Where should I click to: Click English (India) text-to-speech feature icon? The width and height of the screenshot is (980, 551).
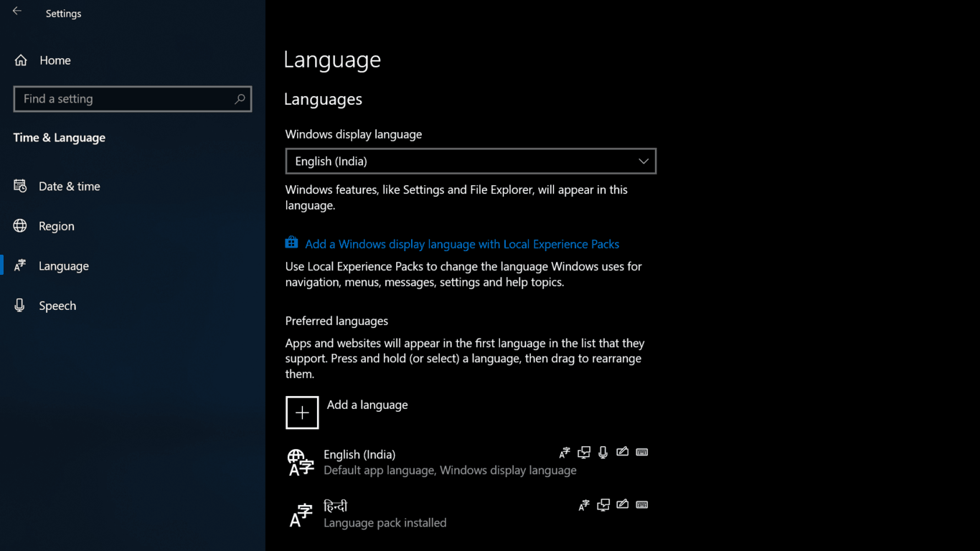pos(584,453)
